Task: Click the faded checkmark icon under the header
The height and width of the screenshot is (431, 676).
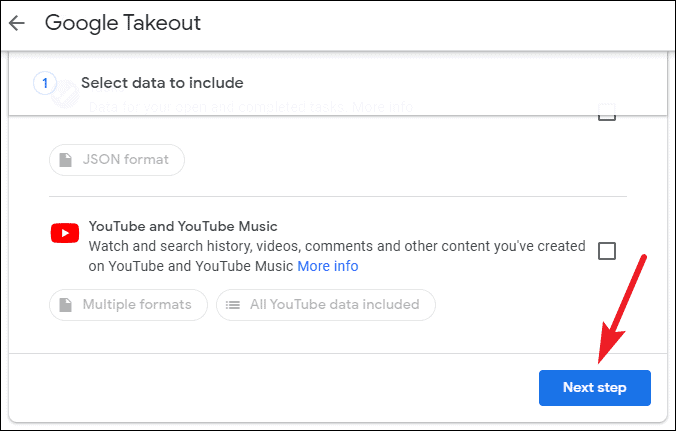Action: click(x=64, y=98)
